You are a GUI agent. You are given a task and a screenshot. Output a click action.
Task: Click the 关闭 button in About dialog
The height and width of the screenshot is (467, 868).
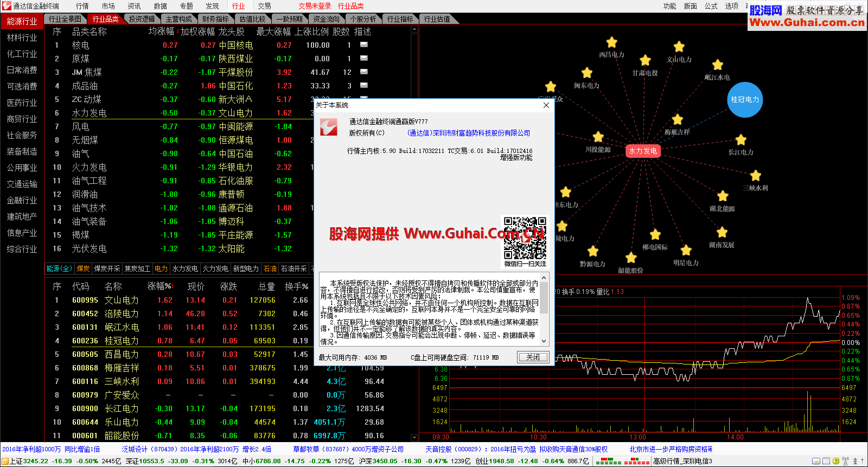point(533,357)
